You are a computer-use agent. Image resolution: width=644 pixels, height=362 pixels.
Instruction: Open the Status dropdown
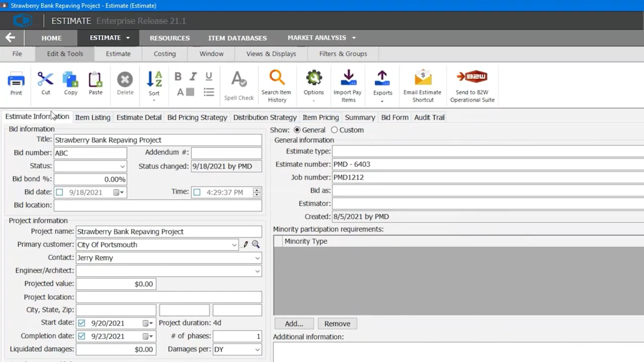(121, 166)
